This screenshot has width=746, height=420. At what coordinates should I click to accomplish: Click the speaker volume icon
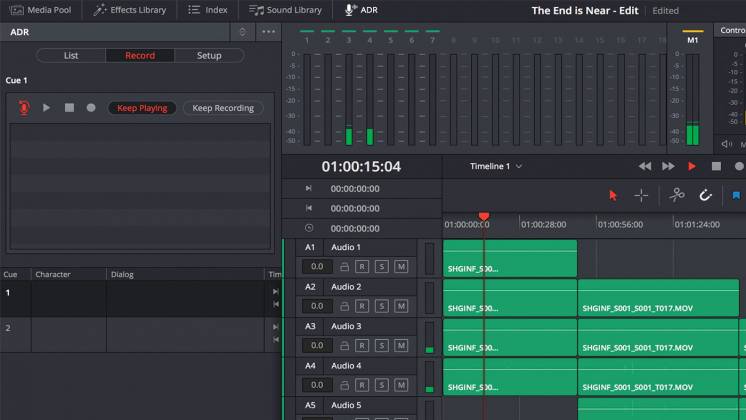click(726, 144)
